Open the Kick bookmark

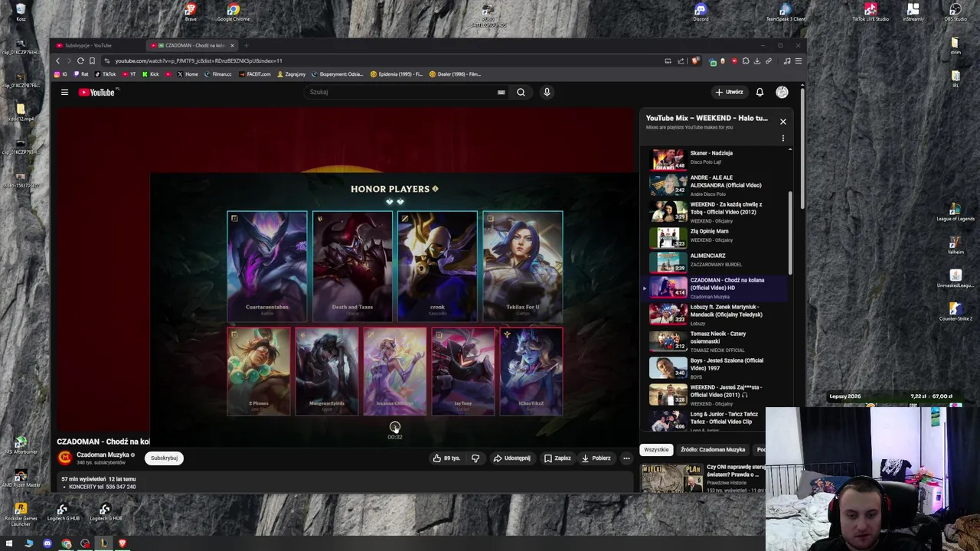[151, 74]
